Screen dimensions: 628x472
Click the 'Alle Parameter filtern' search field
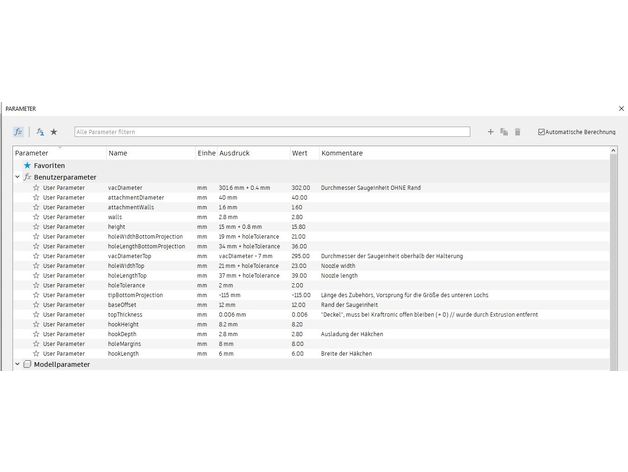(x=270, y=131)
